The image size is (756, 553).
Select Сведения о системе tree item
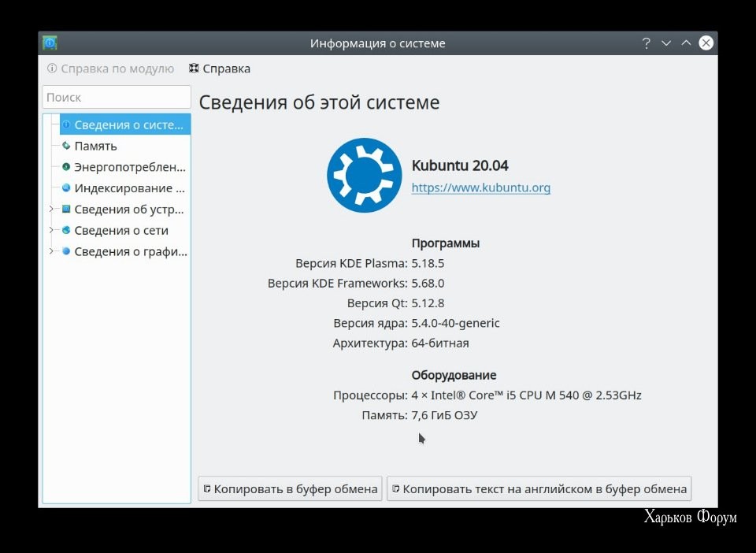click(x=125, y=125)
